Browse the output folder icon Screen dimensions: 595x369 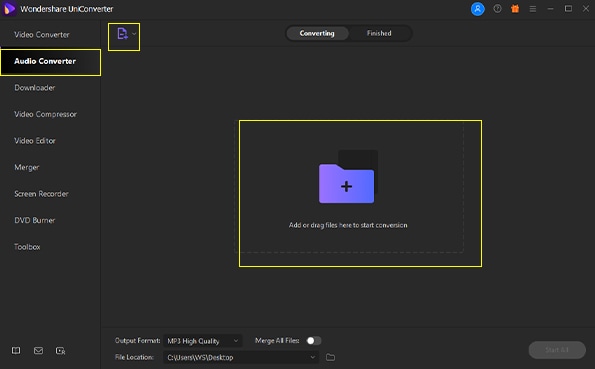331,357
